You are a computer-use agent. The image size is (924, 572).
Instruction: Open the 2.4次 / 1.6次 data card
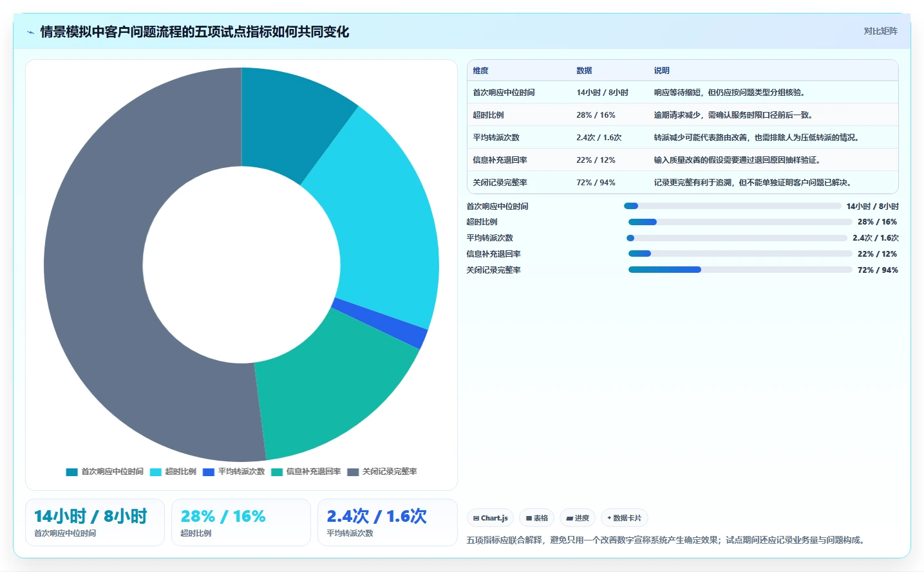point(387,522)
